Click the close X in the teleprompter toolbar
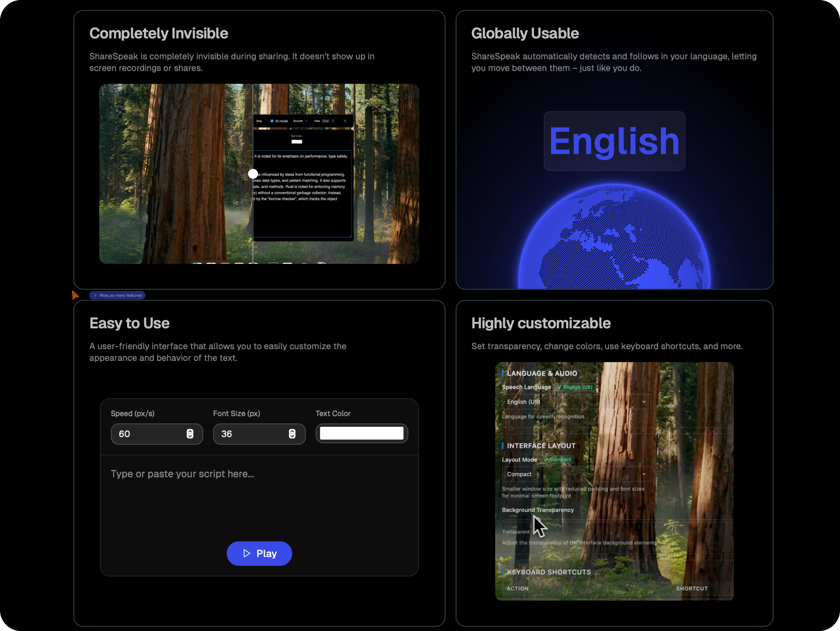Image resolution: width=840 pixels, height=631 pixels. (345, 121)
